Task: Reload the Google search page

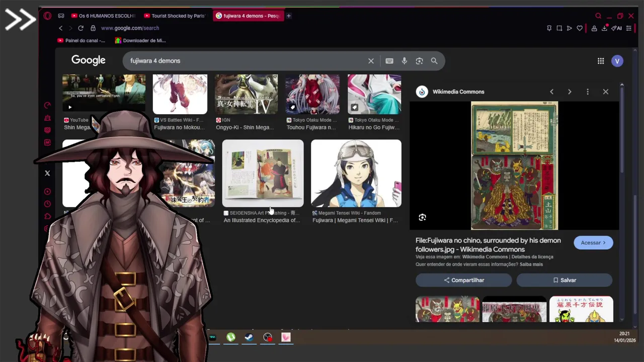Action: [x=80, y=28]
